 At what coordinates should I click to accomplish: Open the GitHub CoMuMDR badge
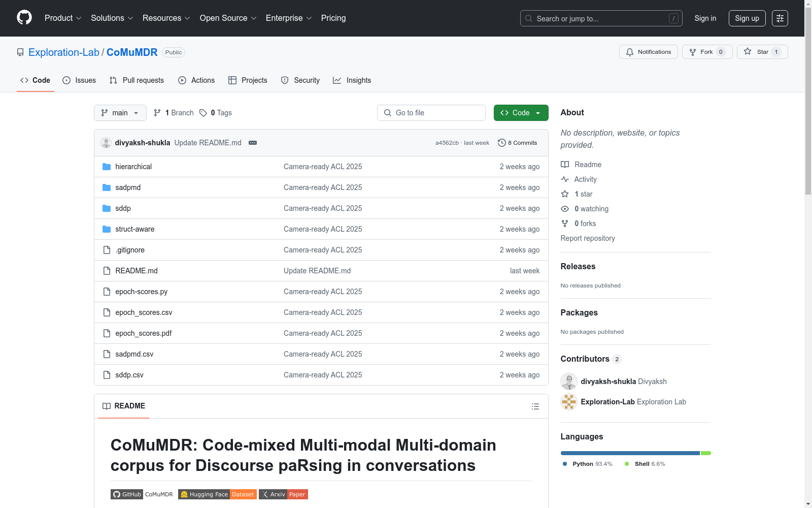pos(143,494)
